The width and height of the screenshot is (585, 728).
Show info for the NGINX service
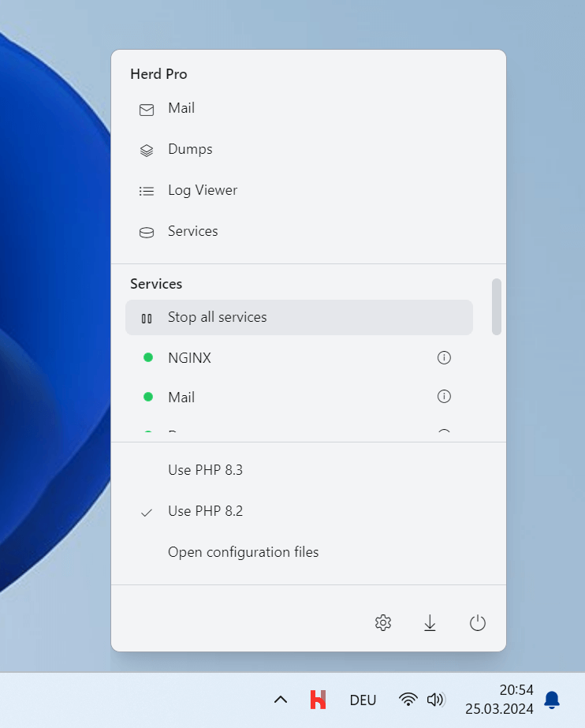[444, 358]
